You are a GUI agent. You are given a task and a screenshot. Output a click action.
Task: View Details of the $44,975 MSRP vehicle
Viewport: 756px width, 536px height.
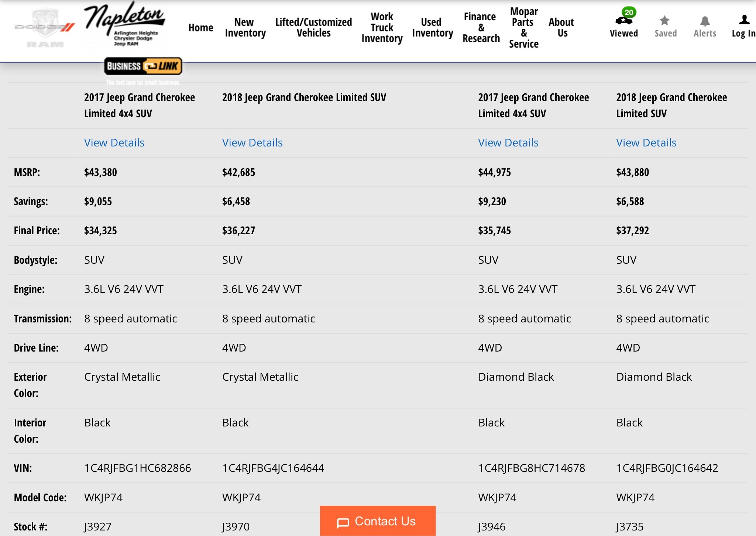[508, 143]
